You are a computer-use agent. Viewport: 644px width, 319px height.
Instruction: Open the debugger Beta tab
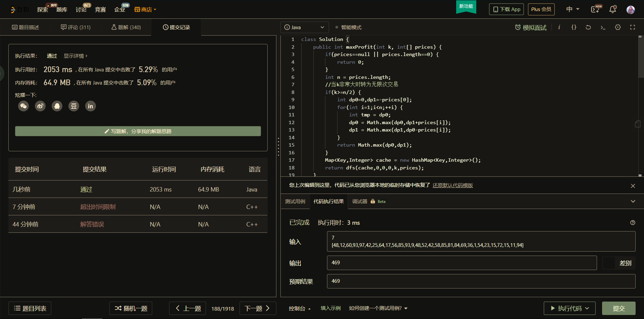point(369,201)
